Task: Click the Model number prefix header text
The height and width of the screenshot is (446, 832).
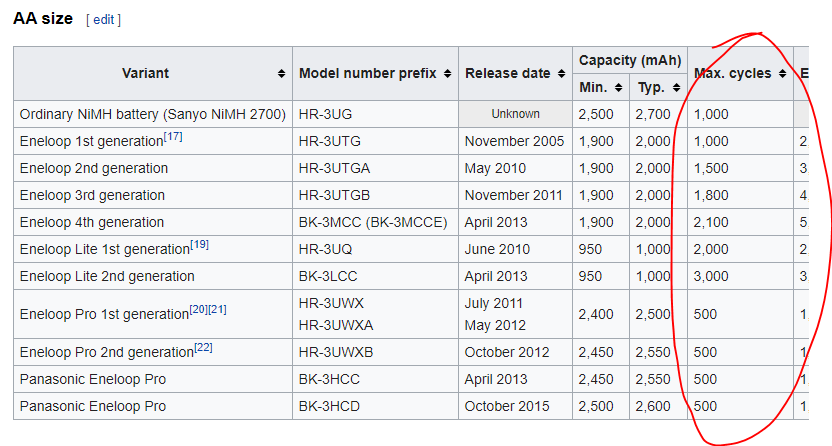Action: [368, 73]
